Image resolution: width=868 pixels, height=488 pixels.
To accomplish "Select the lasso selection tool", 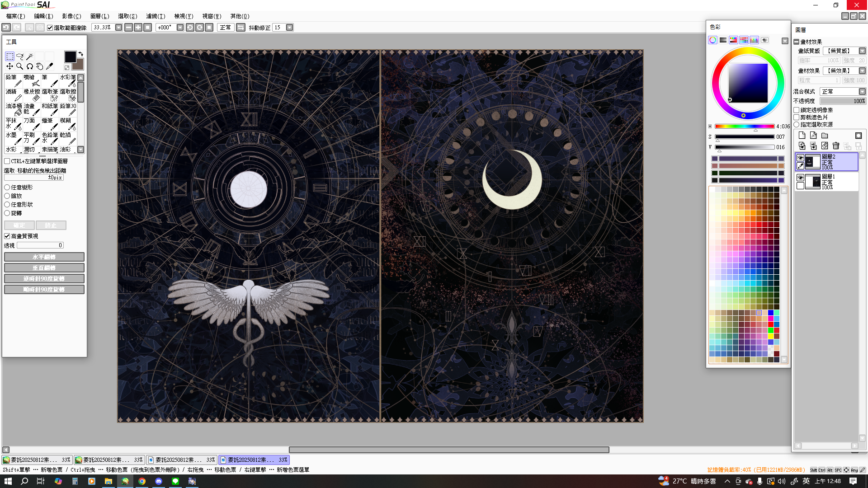I will (x=19, y=56).
